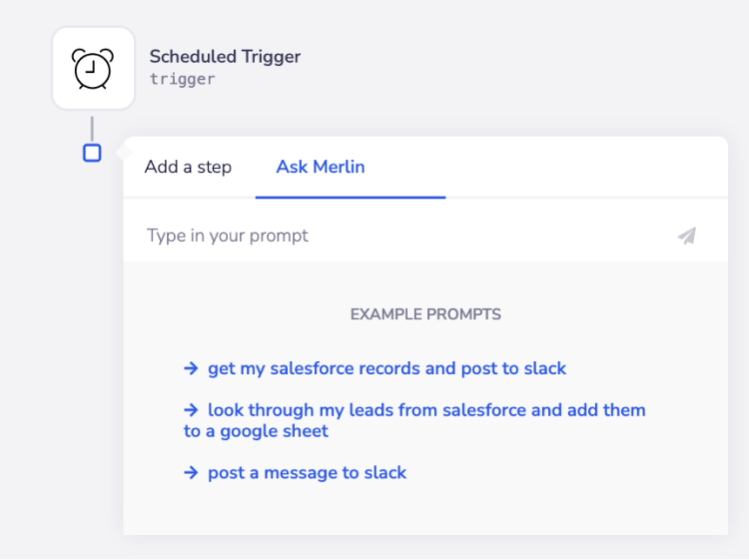Image resolution: width=749 pixels, height=560 pixels.
Task: Focus the "Type in your prompt" field
Action: coord(399,236)
